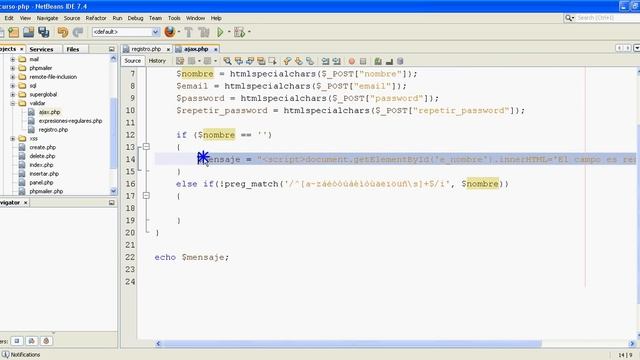Image resolution: width=640 pixels, height=360 pixels.
Task: Toggle second Navigator filter button at bottom
Action: pos(32,341)
